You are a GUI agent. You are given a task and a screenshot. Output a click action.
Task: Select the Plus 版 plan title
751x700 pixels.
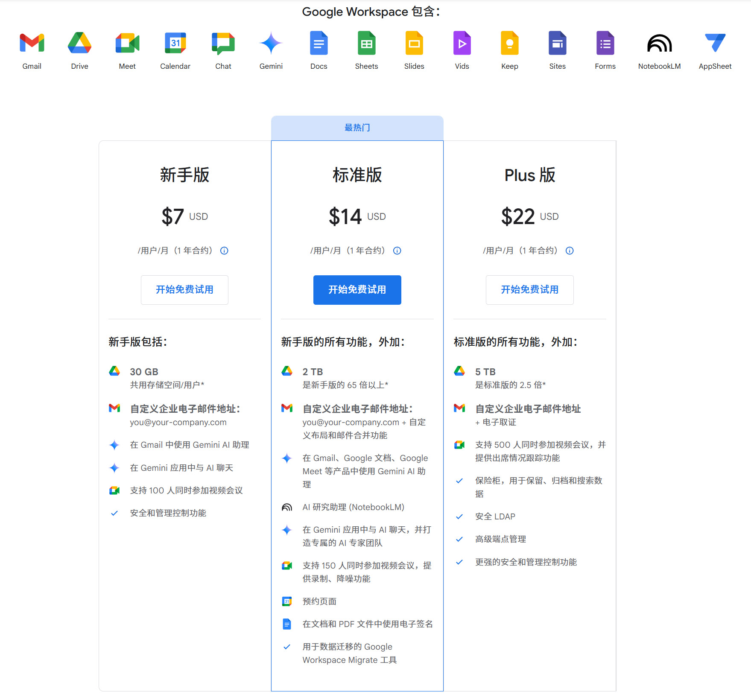tap(530, 175)
